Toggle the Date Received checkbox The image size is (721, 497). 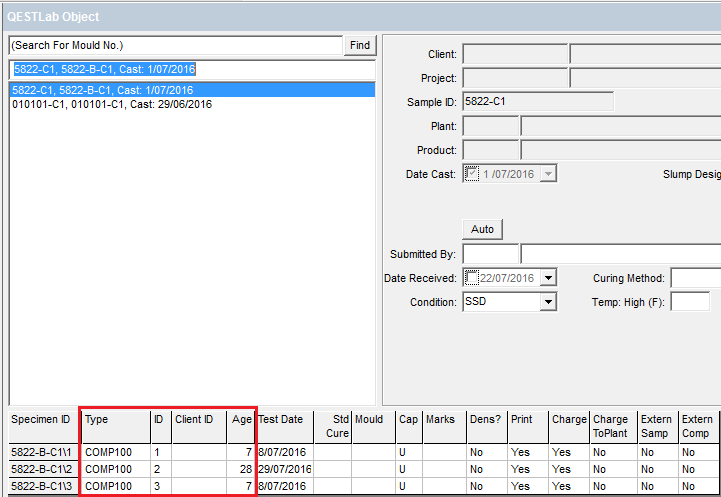coord(472,278)
